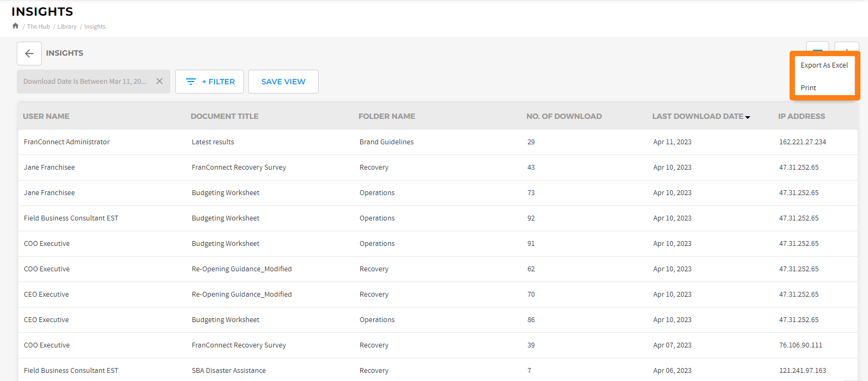
Task: Click the Brand Guidelines folder cell
Action: 386,142
